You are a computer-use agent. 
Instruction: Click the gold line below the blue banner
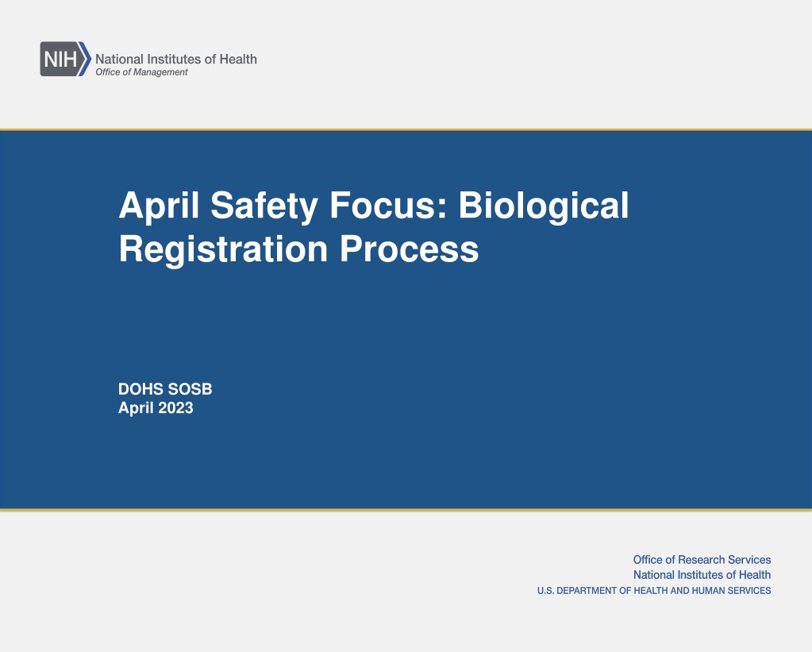[x=406, y=510]
